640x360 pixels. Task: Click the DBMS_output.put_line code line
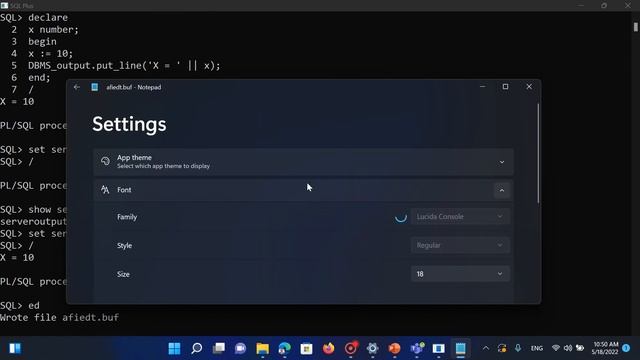pyautogui.click(x=124, y=65)
